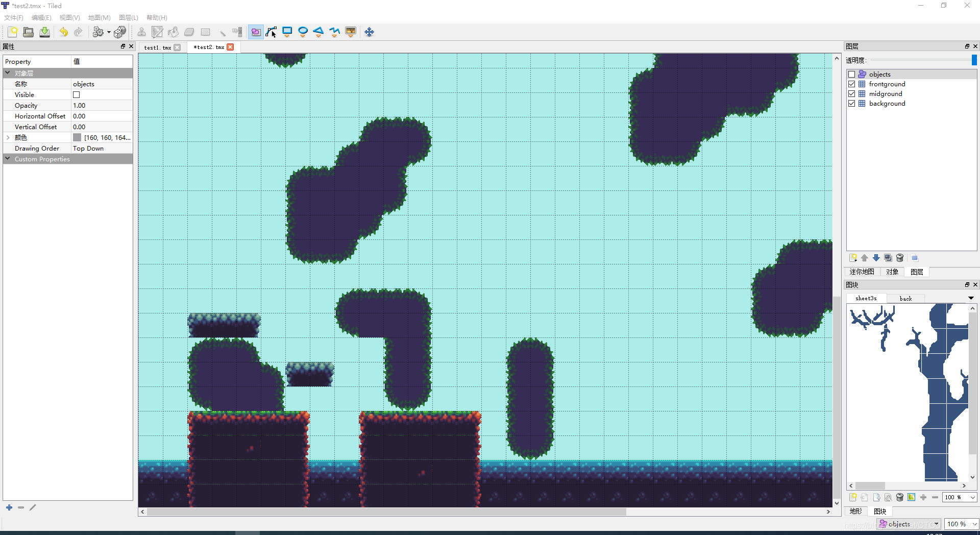
Task: Remove property with the minus icon
Action: (x=21, y=507)
